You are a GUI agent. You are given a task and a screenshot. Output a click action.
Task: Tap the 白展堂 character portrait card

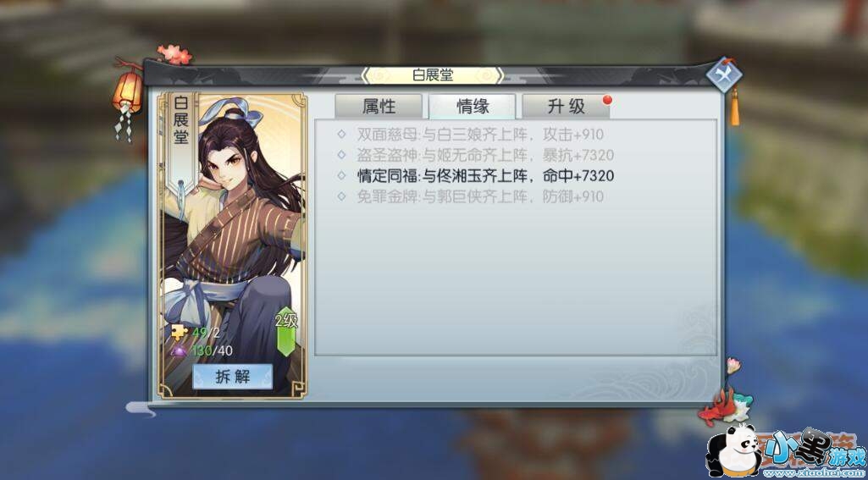(233, 246)
